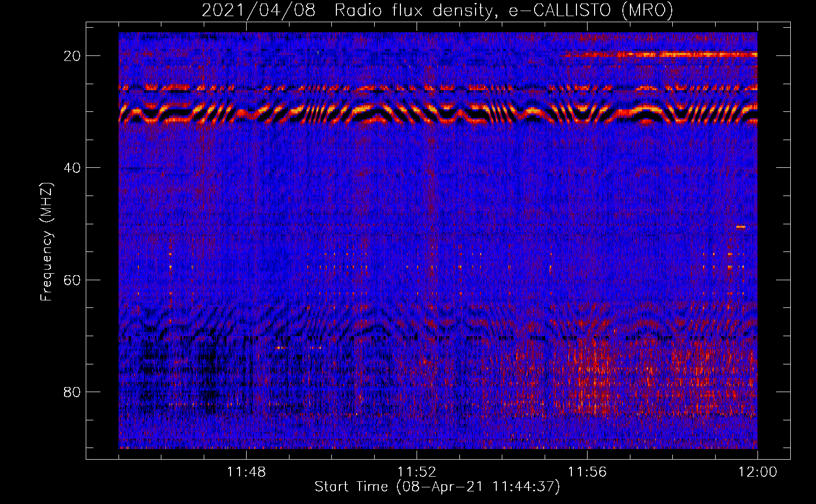This screenshot has height=504, width=816.
Task: Click the 'Start Time (08-Apr-21 11:44:37)' label
Action: coord(437,486)
